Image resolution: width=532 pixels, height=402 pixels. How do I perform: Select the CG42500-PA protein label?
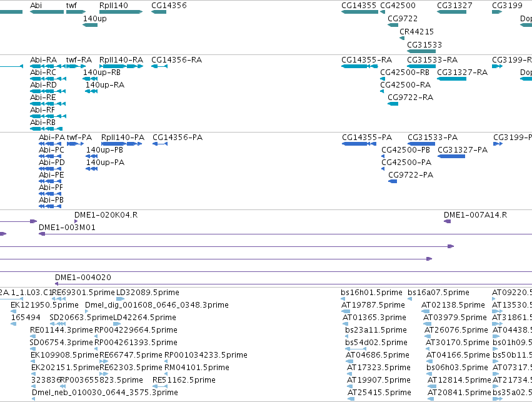pyautogui.click(x=406, y=163)
